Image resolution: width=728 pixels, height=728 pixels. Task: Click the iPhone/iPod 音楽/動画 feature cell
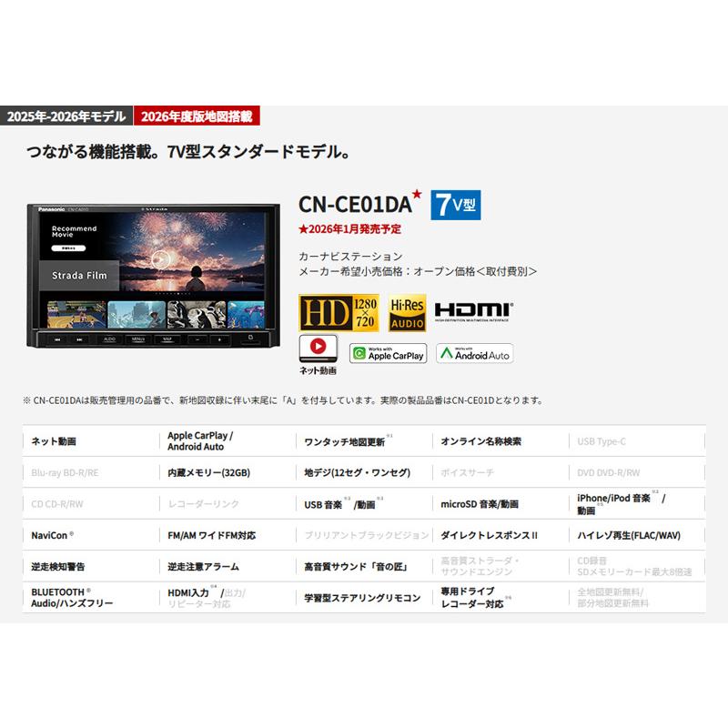point(636,504)
